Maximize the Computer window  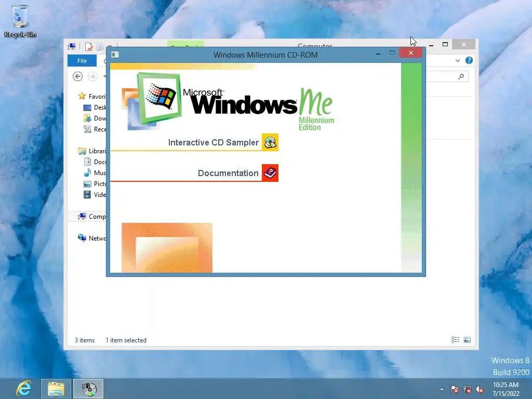pos(445,45)
